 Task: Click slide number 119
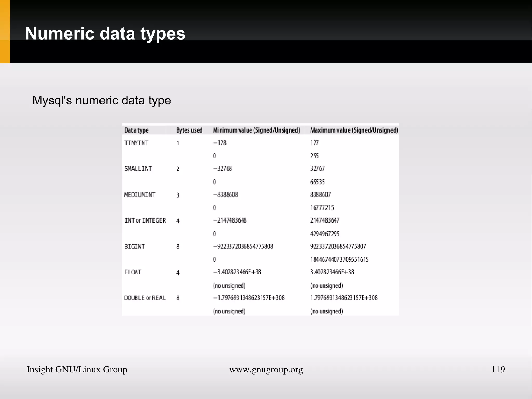(x=498, y=369)
